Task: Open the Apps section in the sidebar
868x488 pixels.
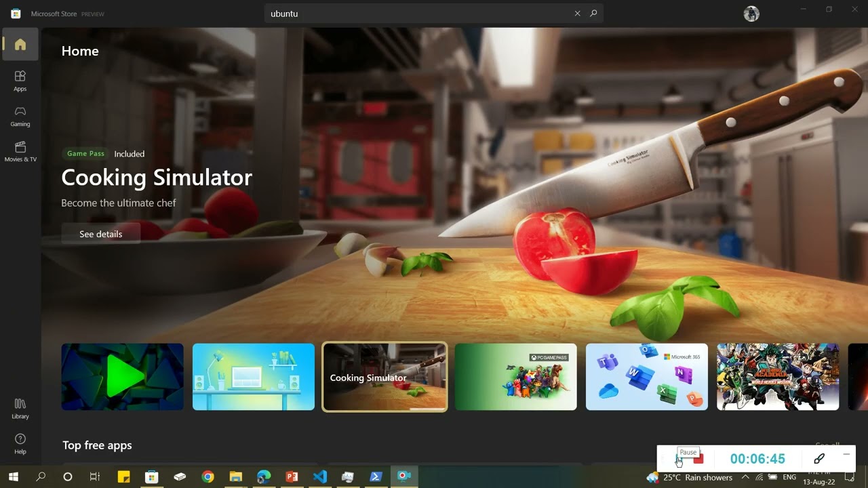Action: click(x=20, y=81)
